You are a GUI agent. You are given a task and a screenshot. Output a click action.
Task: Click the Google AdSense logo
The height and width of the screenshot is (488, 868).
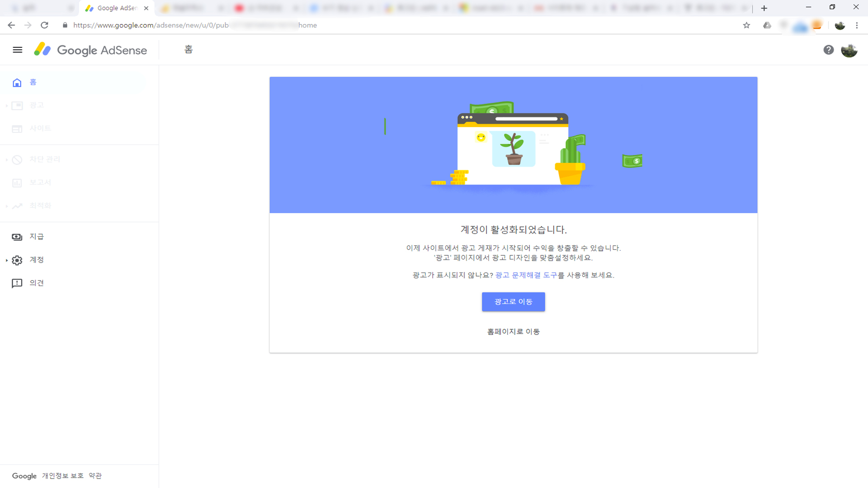[x=90, y=50]
